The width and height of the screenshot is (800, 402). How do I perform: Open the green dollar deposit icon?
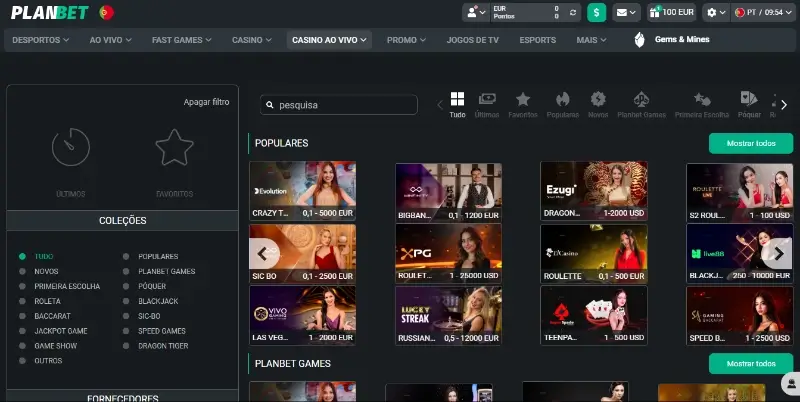[x=597, y=12]
